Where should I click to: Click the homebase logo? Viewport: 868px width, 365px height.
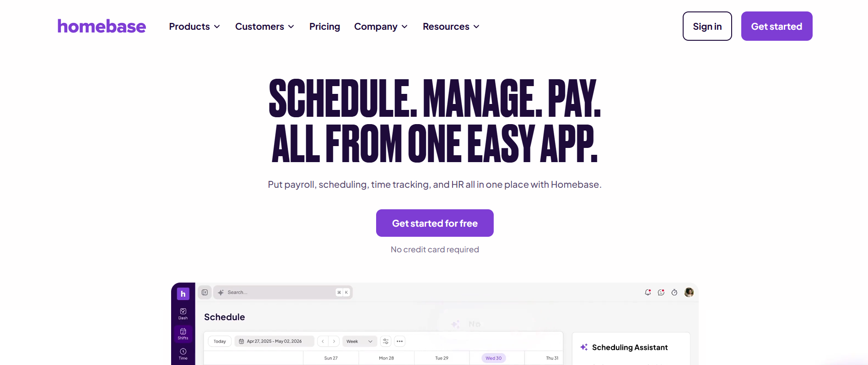(102, 26)
